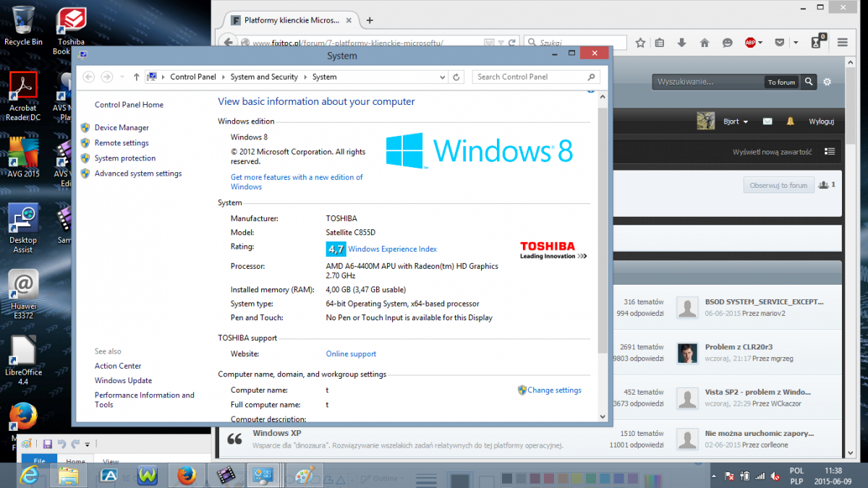868x488 pixels.
Task: Select System and Security breadcrumb
Action: pos(264,77)
